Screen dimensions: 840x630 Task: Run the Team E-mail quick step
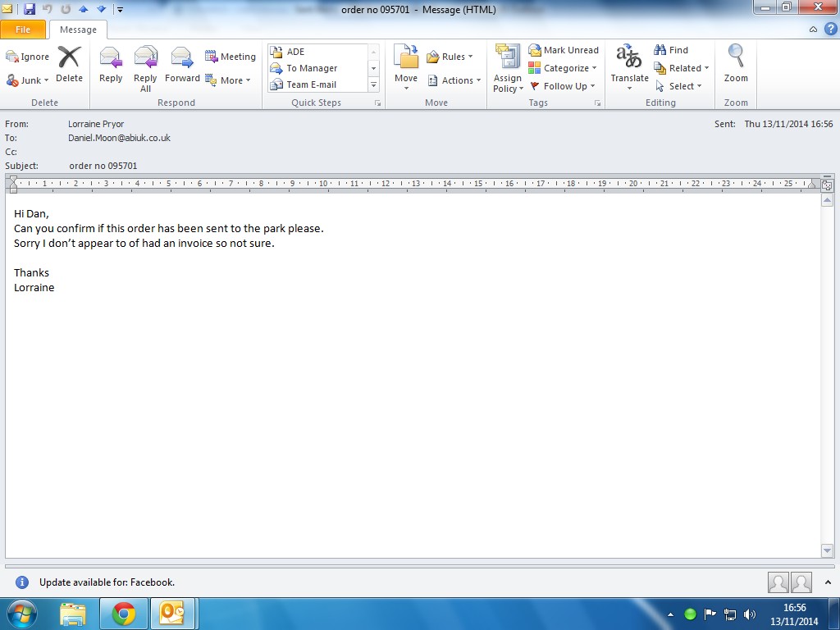tap(317, 84)
